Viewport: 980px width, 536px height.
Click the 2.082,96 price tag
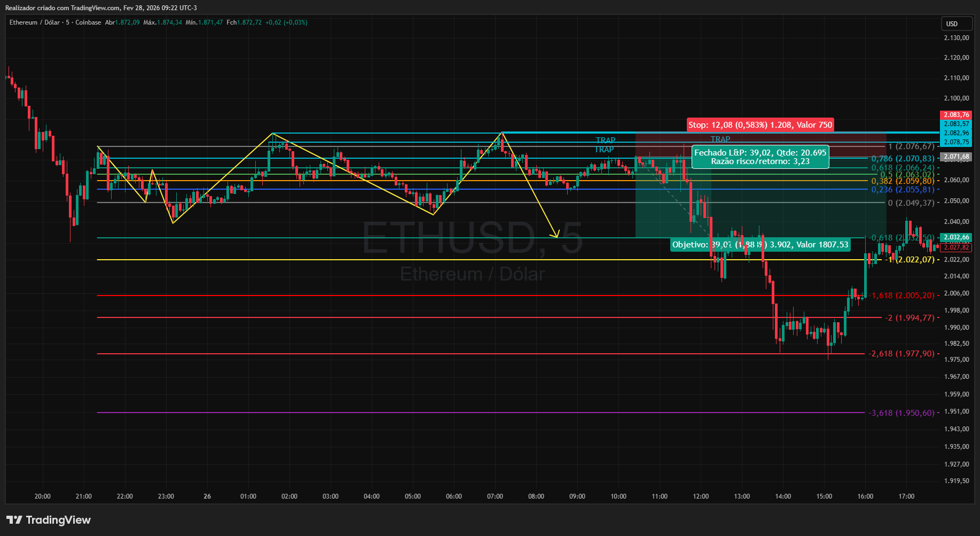956,133
